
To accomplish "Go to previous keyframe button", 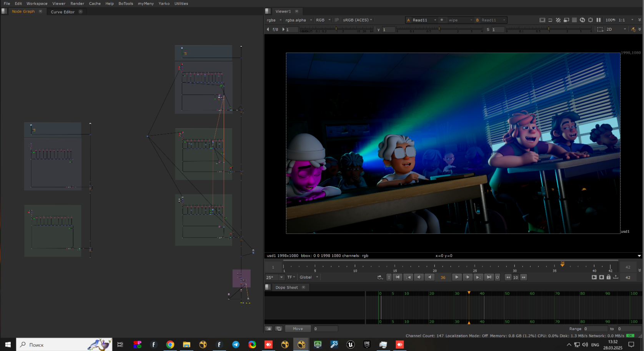I will pos(408,277).
